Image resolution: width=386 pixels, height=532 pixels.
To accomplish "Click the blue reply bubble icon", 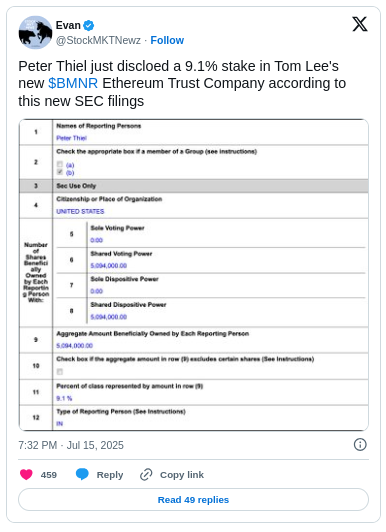I will click(x=82, y=474).
